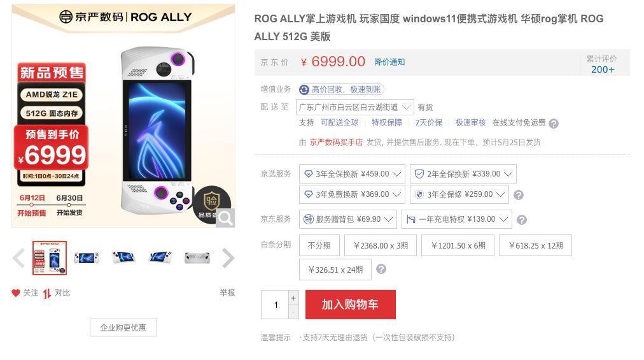Click help icon next to 24期 installment
Image resolution: width=644 pixels, height=360 pixels.
pos(381,269)
